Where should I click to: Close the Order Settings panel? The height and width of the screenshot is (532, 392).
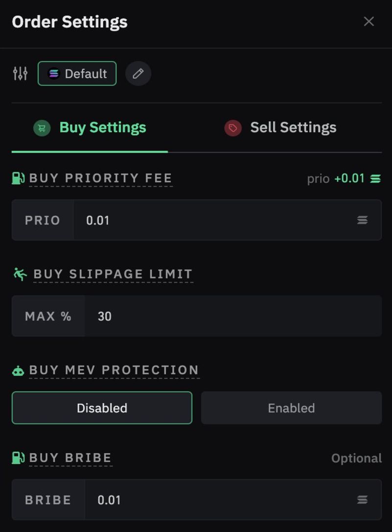369,22
